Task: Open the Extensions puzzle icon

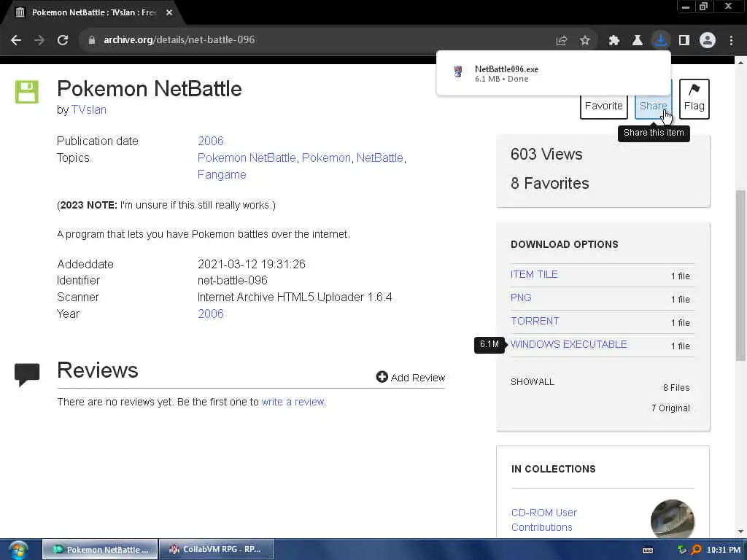Action: coord(614,41)
